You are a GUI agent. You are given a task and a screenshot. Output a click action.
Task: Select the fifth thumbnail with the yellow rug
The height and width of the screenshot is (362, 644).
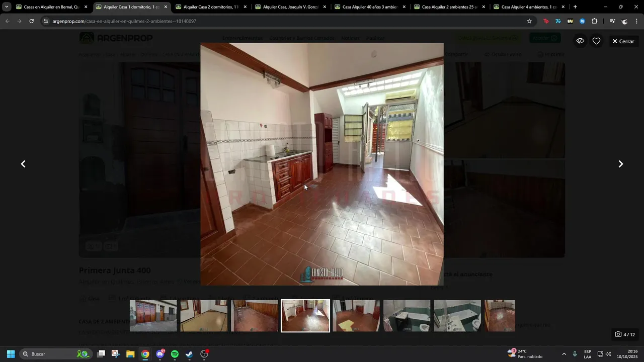click(x=356, y=316)
